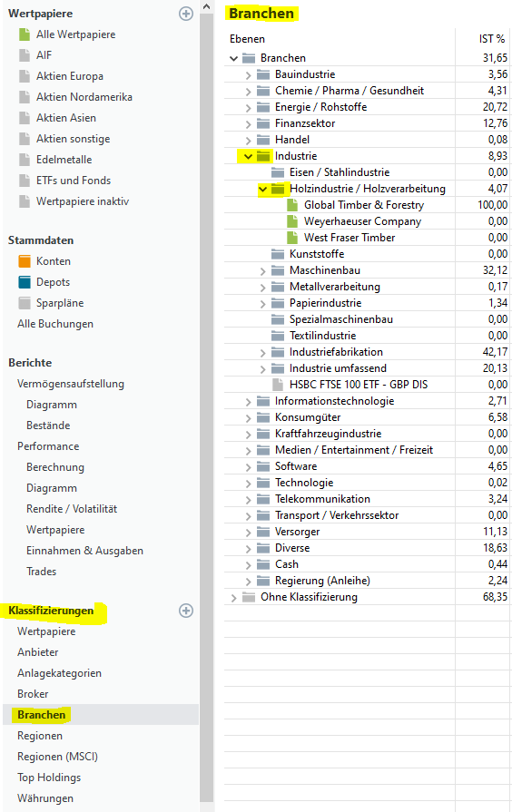Select the Top Holdings classification
This screenshot has height=812, width=512.
49,778
